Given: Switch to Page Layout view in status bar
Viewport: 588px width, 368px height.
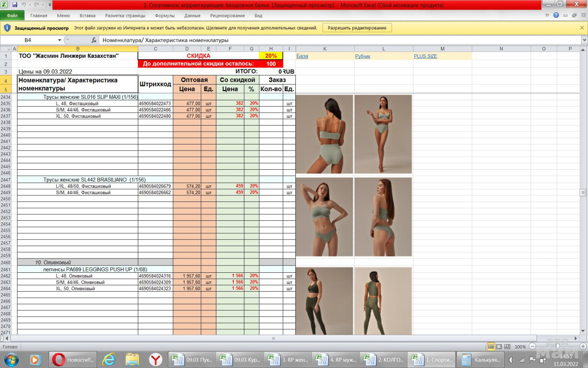Looking at the screenshot, I should (x=499, y=346).
